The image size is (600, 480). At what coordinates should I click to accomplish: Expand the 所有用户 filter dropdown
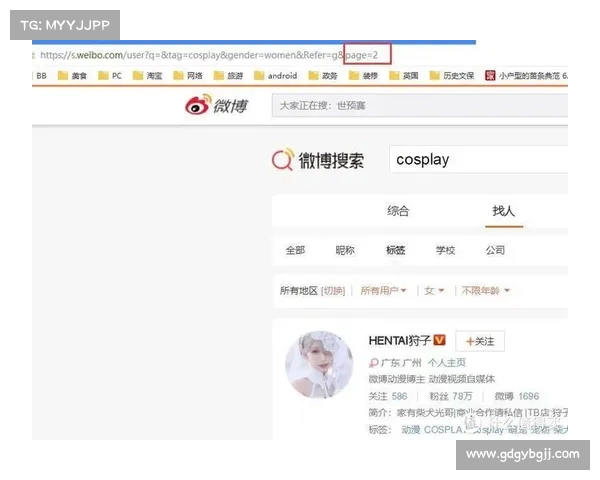pyautogui.click(x=384, y=291)
